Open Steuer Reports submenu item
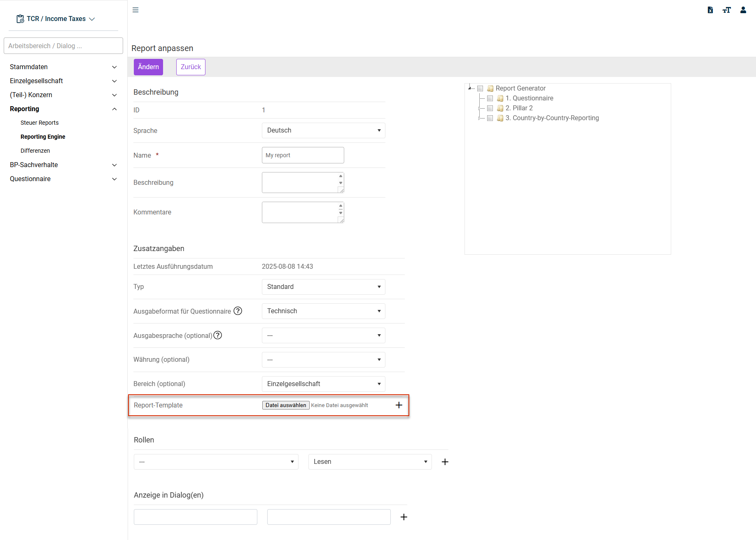The image size is (756, 540). point(40,123)
